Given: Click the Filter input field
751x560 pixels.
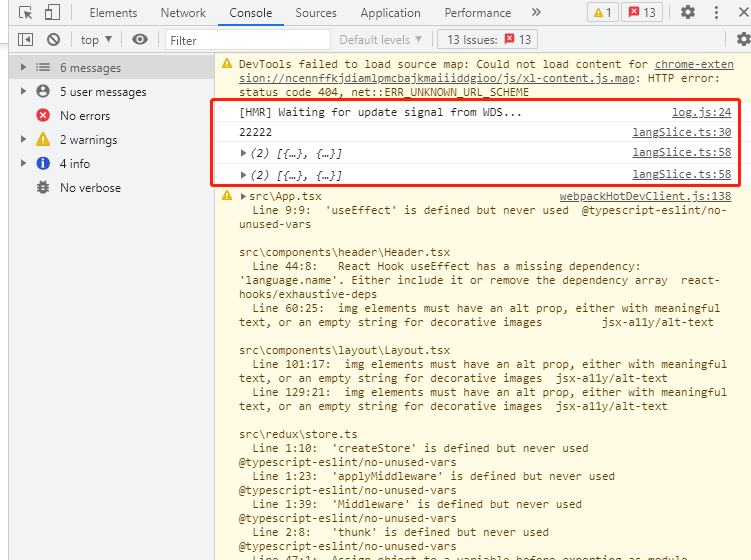Looking at the screenshot, I should (248, 40).
